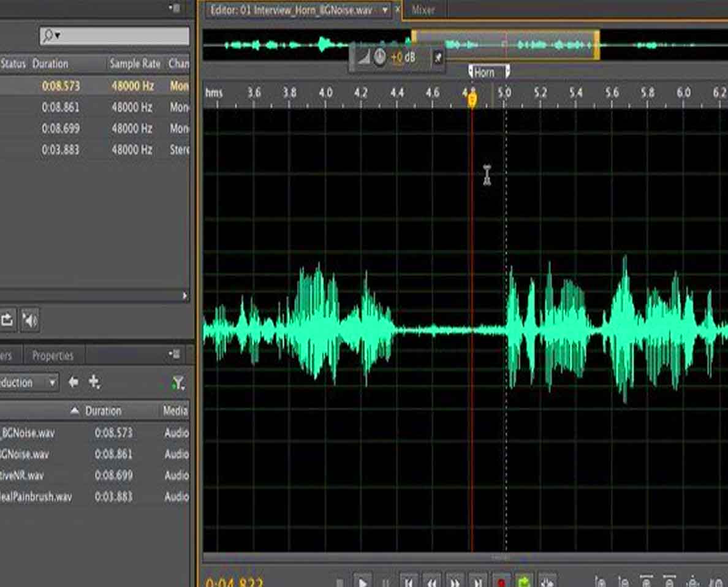Click the HUD volume knob
728x587 pixels.
click(x=379, y=56)
